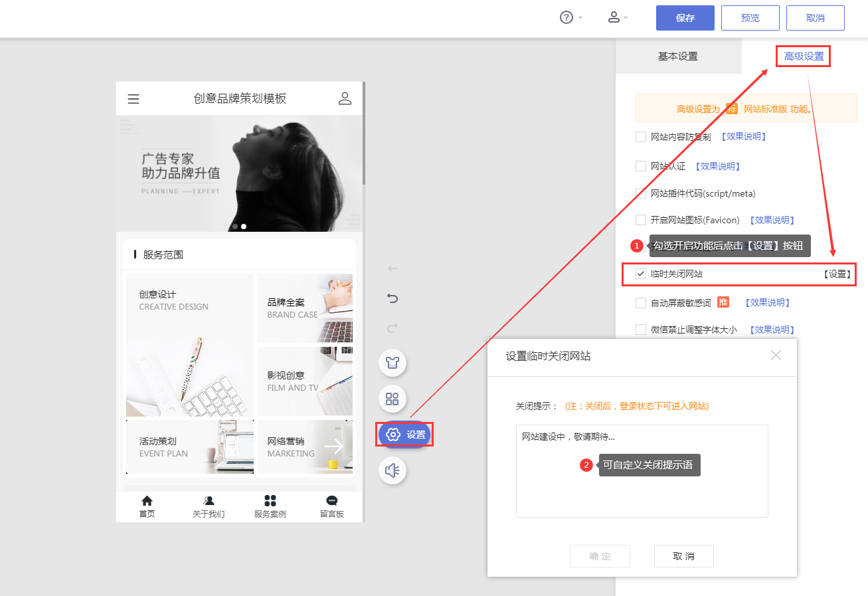The width and height of the screenshot is (868, 596).
Task: Enable 网站内容防复制 checkbox
Action: pyautogui.click(x=641, y=137)
